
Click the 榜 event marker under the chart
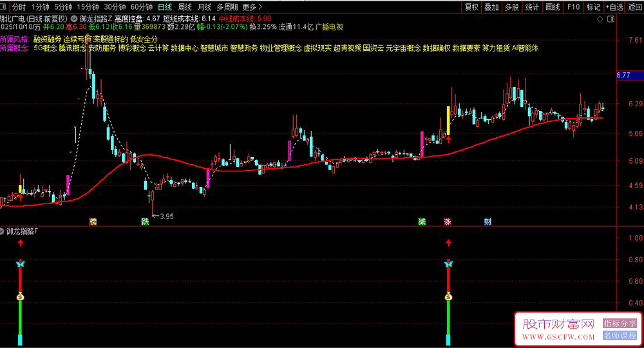coord(93,222)
